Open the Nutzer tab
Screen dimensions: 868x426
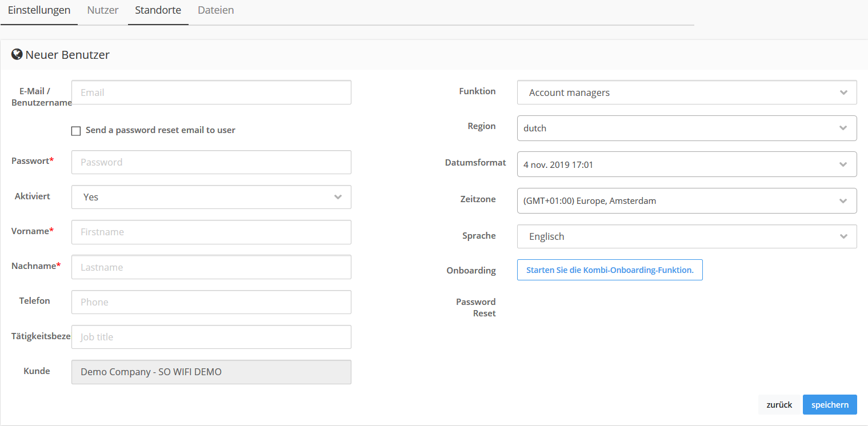103,10
